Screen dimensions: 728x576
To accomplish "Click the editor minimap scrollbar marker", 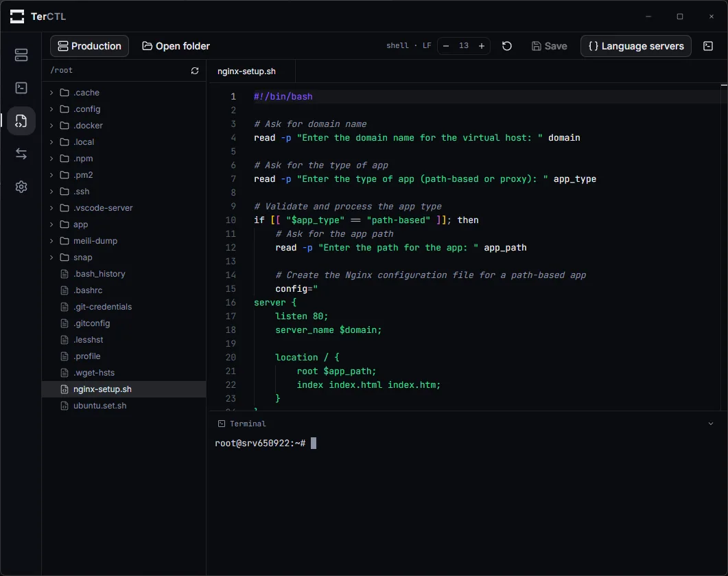I will pos(724,85).
